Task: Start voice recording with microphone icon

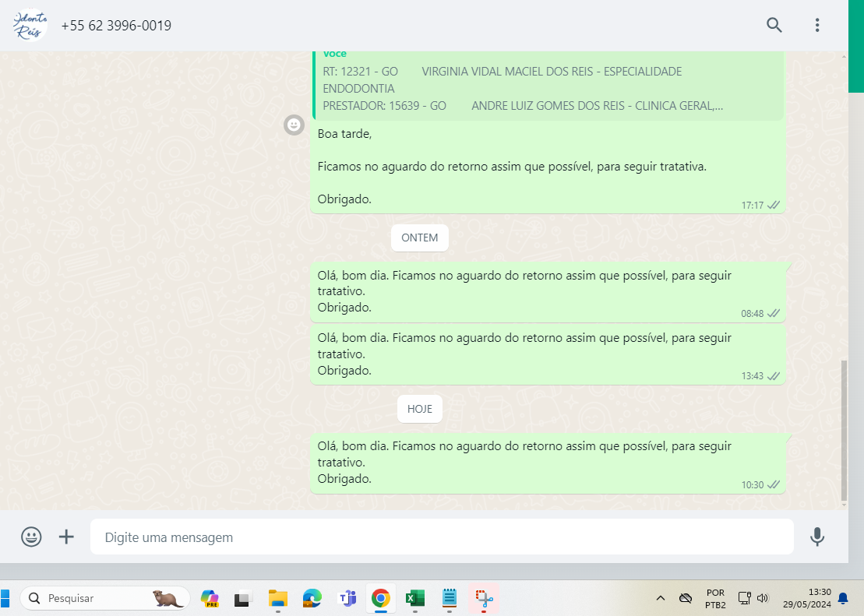Action: (816, 537)
